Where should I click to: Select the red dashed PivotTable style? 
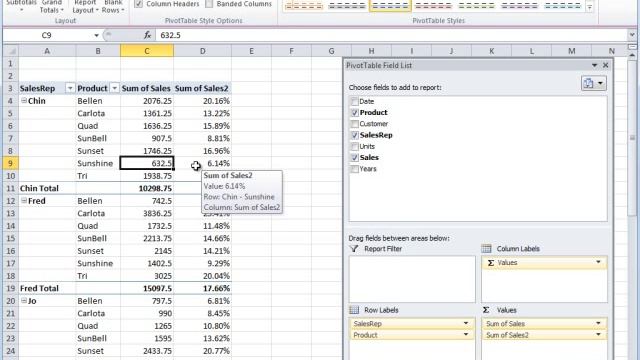tap(433, 6)
